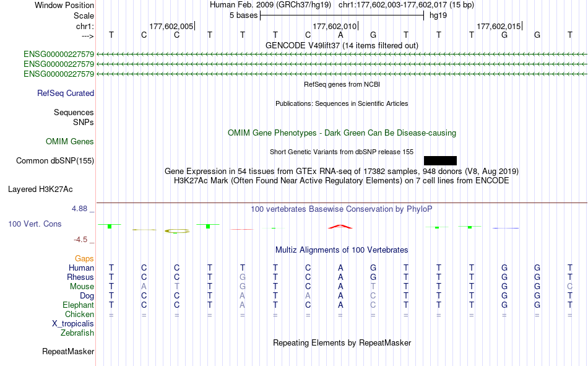Click the ---> strand direction arrow label

[88, 36]
